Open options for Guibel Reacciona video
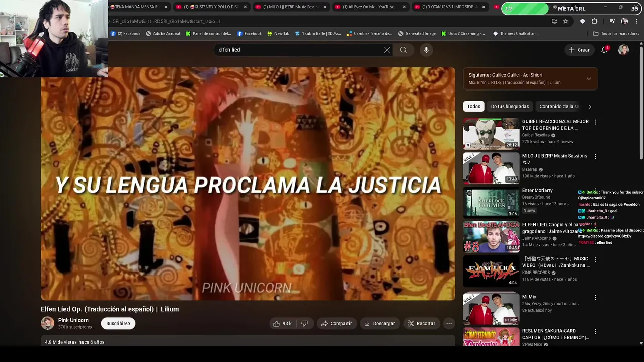The height and width of the screenshot is (362, 644). pos(595,122)
